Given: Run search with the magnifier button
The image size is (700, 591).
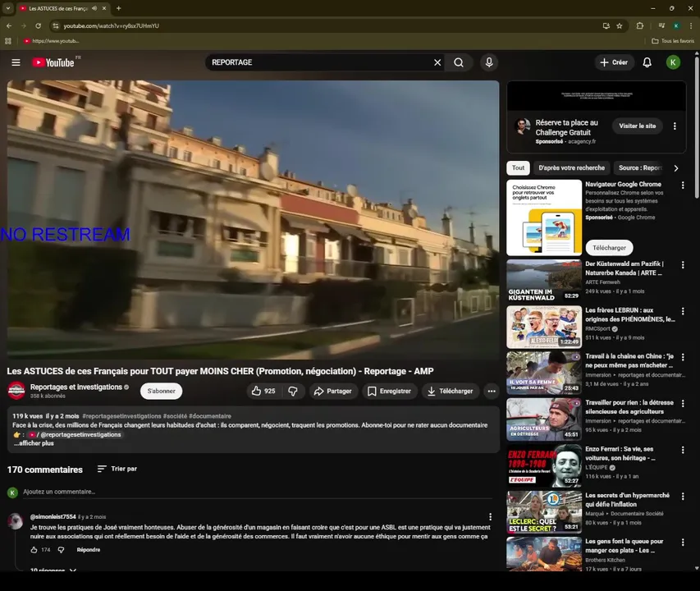Looking at the screenshot, I should point(459,62).
